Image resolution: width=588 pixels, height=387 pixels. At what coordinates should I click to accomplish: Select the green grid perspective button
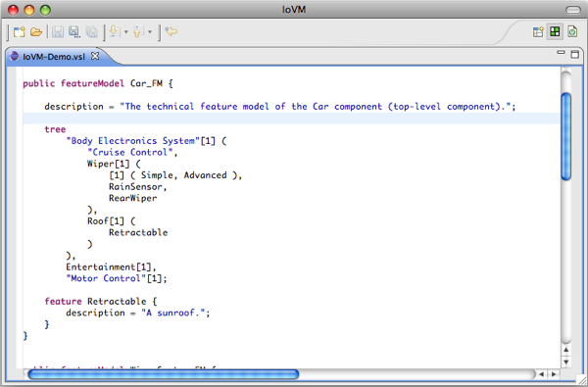pyautogui.click(x=555, y=32)
